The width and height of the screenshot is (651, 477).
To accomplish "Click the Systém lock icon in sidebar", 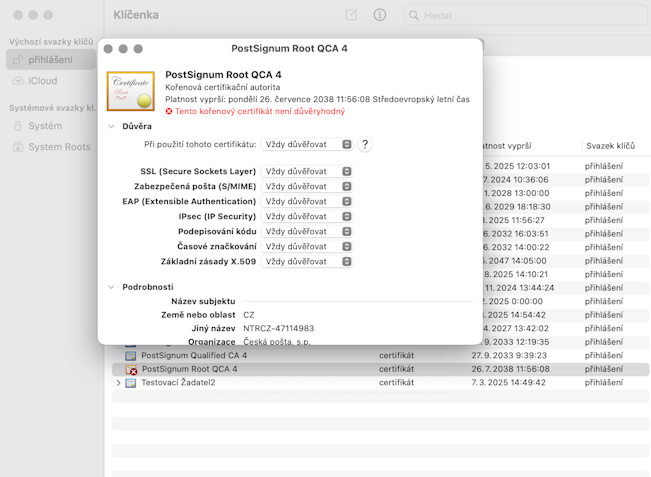I will coord(18,126).
